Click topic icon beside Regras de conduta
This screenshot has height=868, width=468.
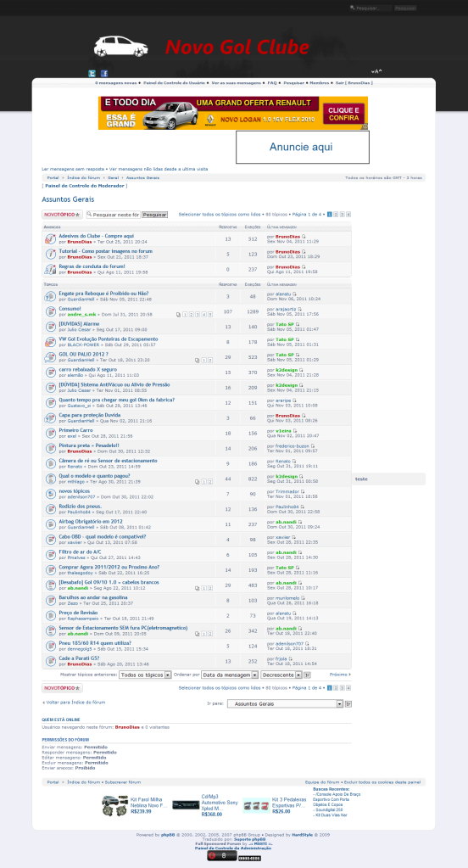[50, 269]
